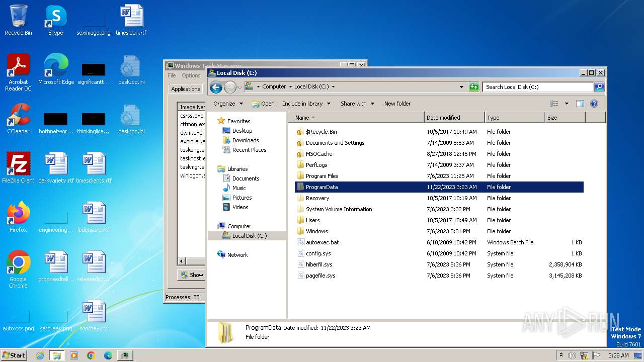Select the Windows folder row
Viewport: 644px width, 362px height.
[439, 231]
